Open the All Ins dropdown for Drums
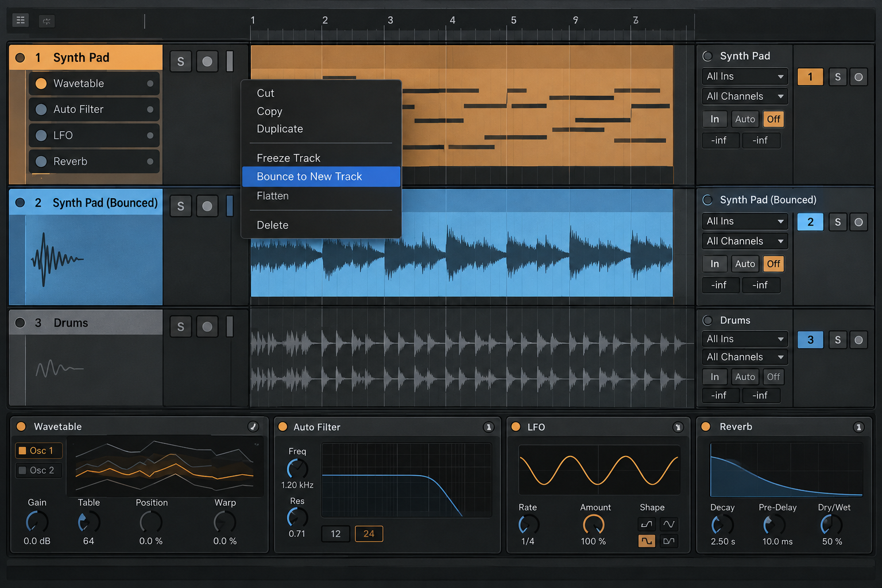The height and width of the screenshot is (588, 882). (745, 339)
